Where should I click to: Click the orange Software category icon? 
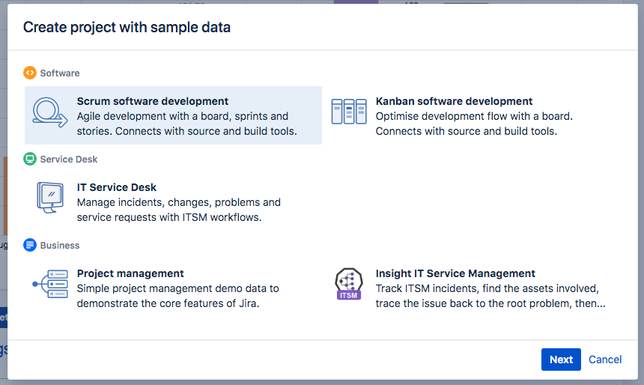coord(30,73)
